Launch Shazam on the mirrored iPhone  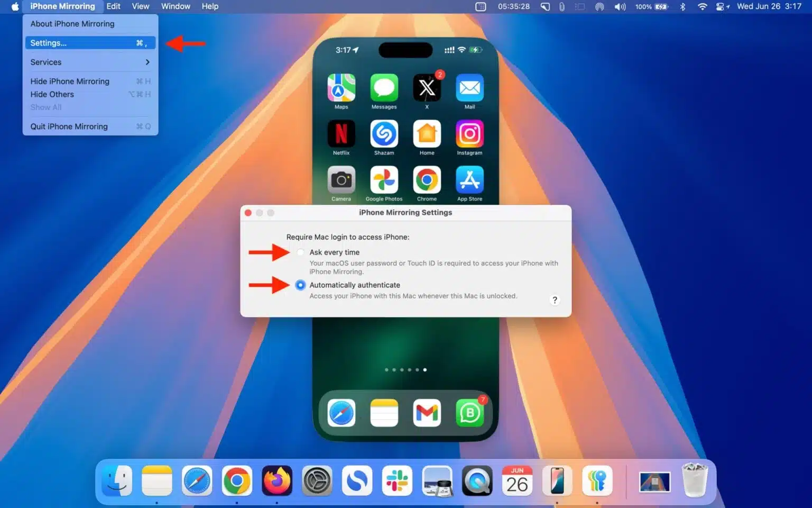[384, 133]
